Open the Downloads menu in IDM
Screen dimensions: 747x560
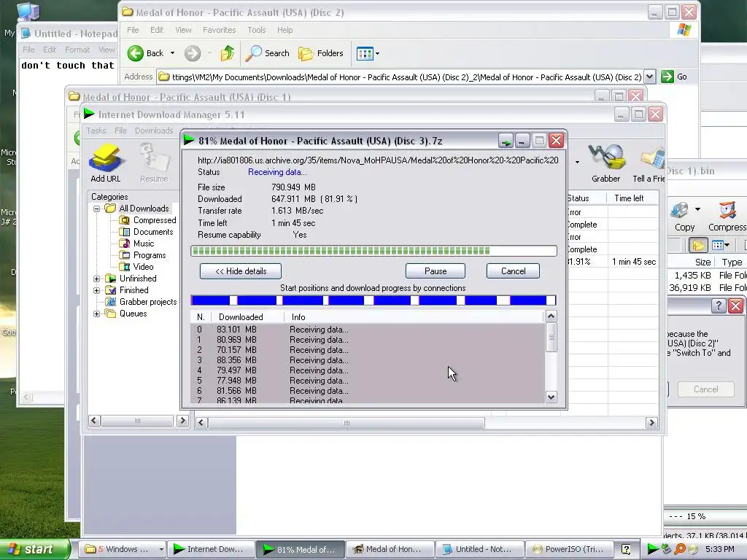(x=154, y=131)
